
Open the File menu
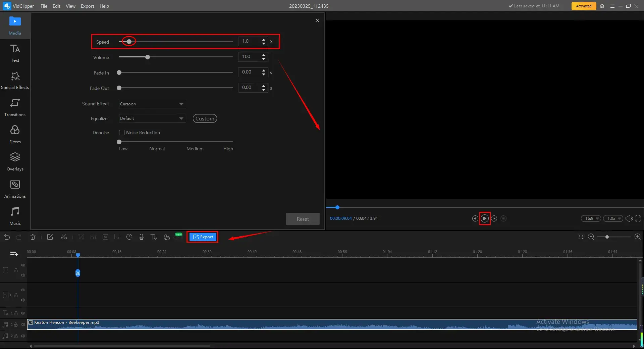[44, 6]
